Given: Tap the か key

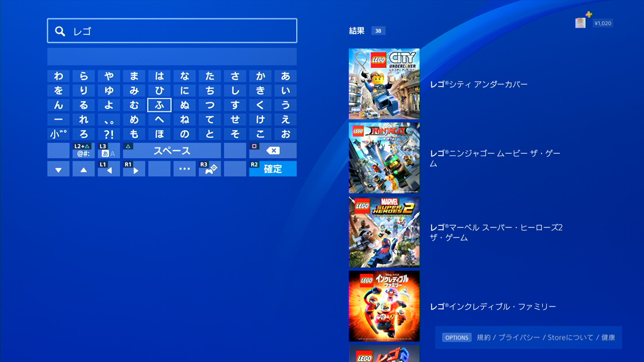Looking at the screenshot, I should point(260,76).
